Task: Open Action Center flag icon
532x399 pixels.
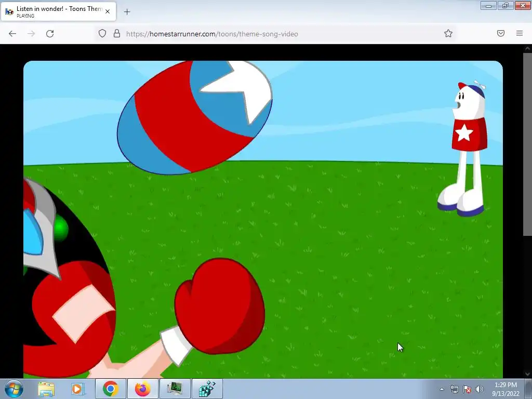Action: pyautogui.click(x=467, y=389)
